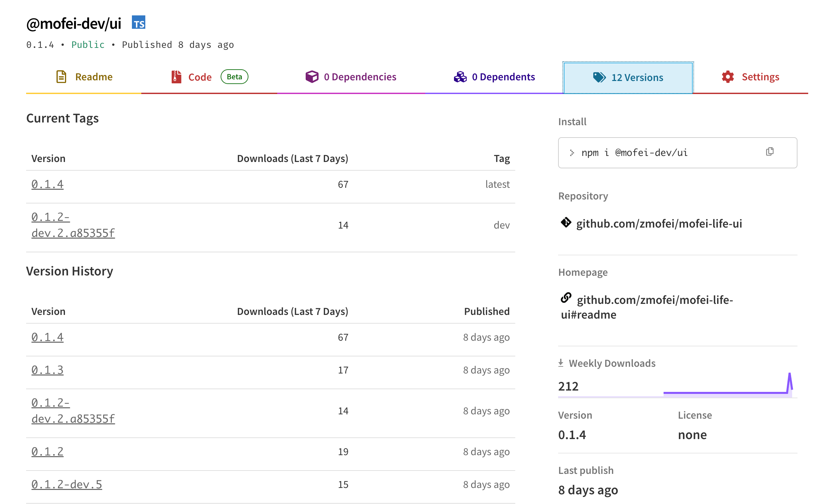The width and height of the screenshot is (839, 504).
Task: Click the License value 'none'
Action: click(x=692, y=435)
